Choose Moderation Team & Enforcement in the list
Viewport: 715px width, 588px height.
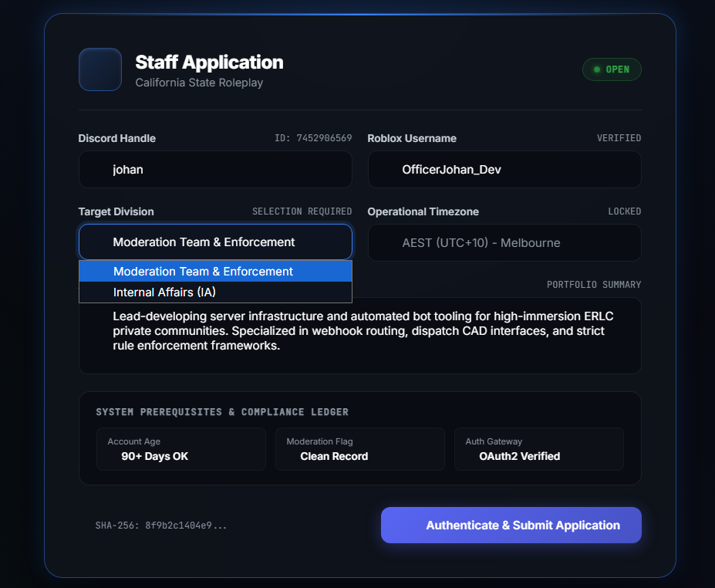tap(215, 271)
